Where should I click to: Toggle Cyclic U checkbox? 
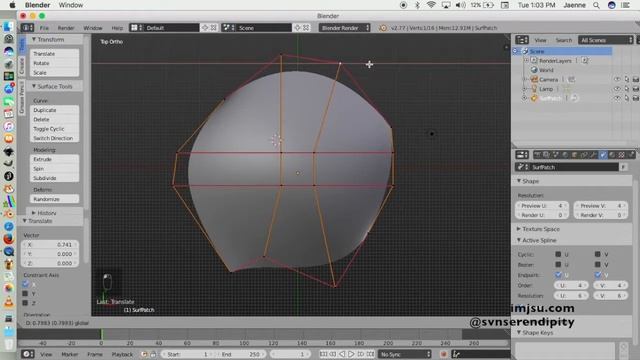coord(558,254)
